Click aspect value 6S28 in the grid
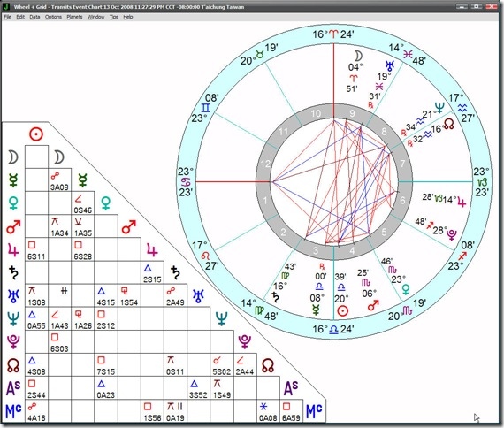This screenshot has height=428, width=504. pos(82,256)
